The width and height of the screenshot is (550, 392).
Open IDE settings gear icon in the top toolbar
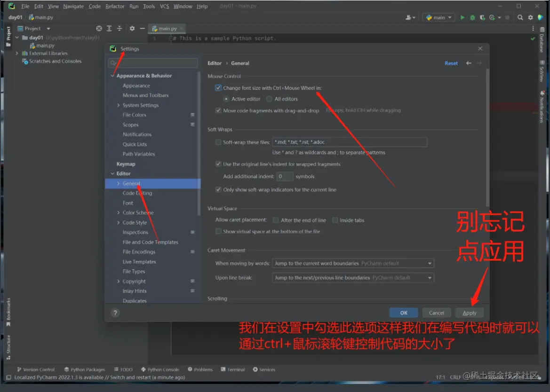[x=530, y=17]
